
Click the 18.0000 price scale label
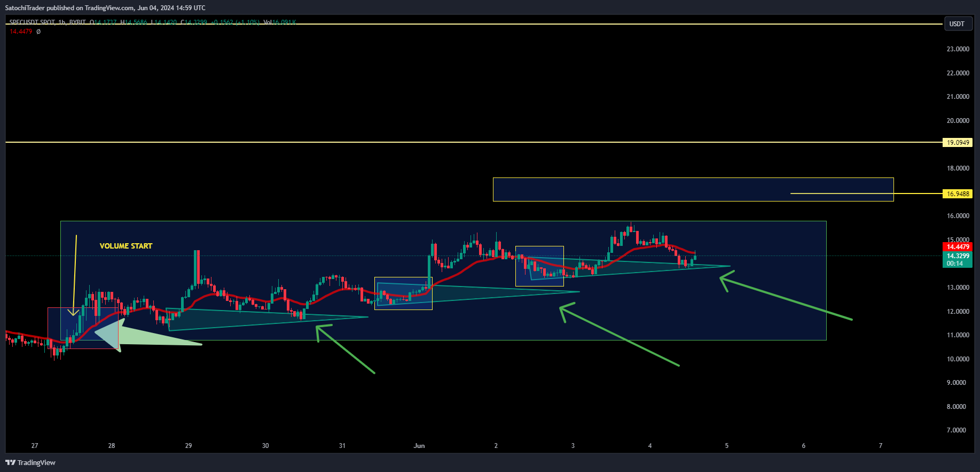point(958,168)
